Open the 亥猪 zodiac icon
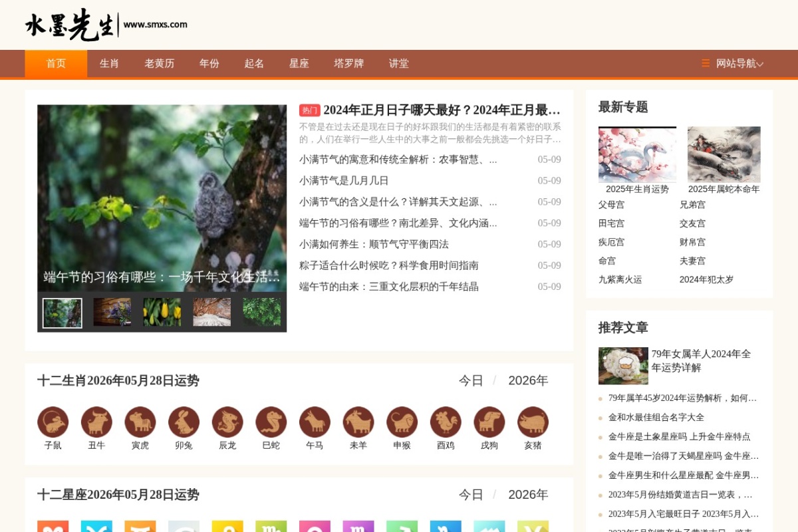Image resolution: width=798 pixels, height=532 pixels. click(533, 422)
